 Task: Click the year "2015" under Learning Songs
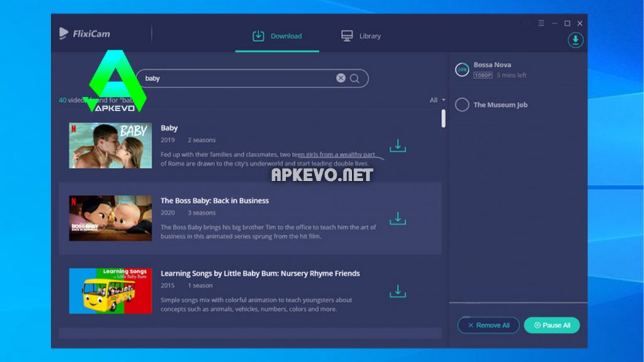[x=167, y=285]
